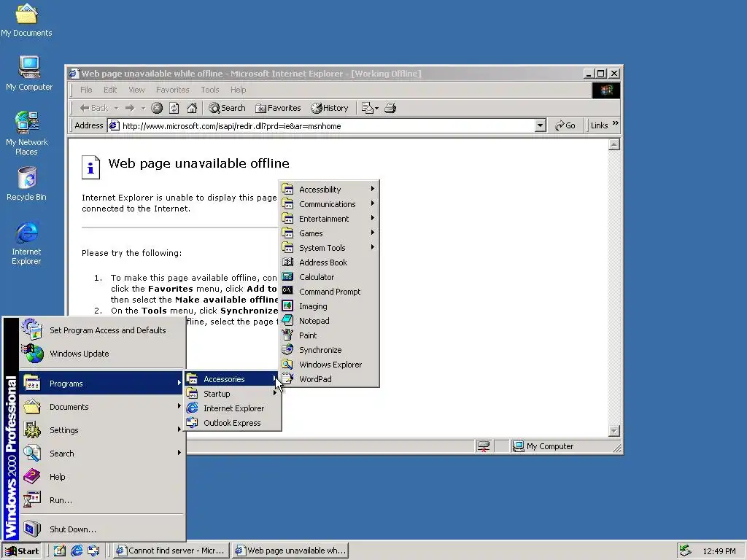Click the Start button on the taskbar
Screen dimensions: 747x560
click(23, 551)
